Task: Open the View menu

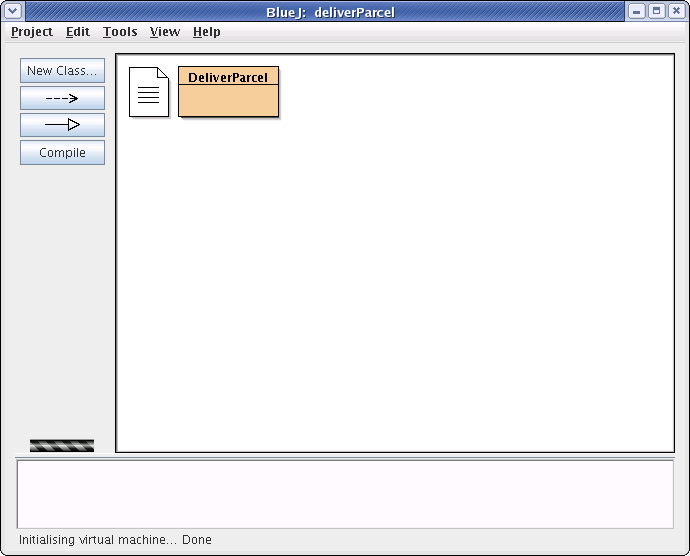Action: 165,32
